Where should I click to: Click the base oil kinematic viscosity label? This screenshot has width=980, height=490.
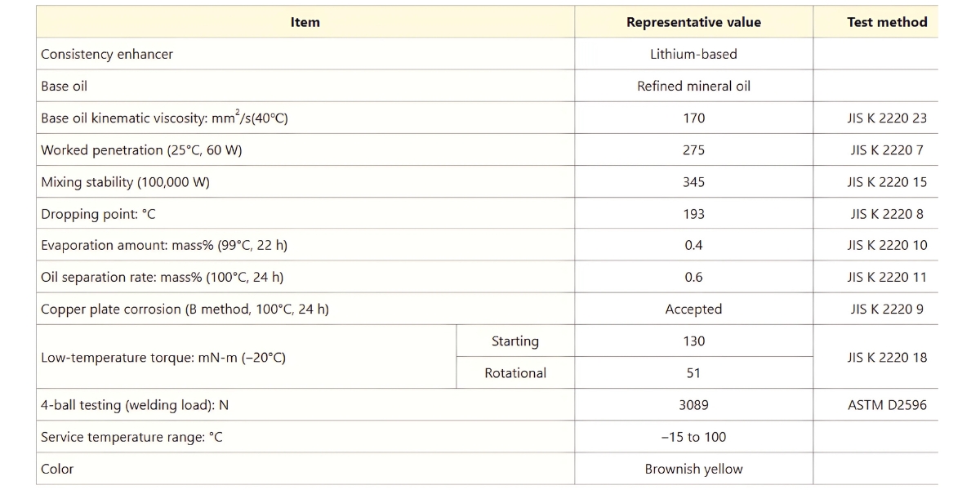164,118
